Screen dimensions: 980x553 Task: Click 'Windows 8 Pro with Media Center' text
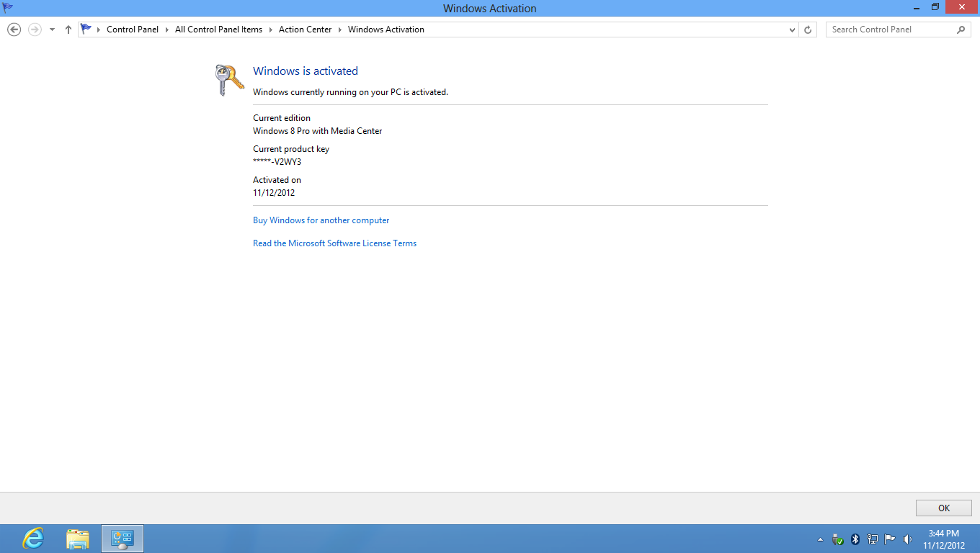click(x=318, y=131)
